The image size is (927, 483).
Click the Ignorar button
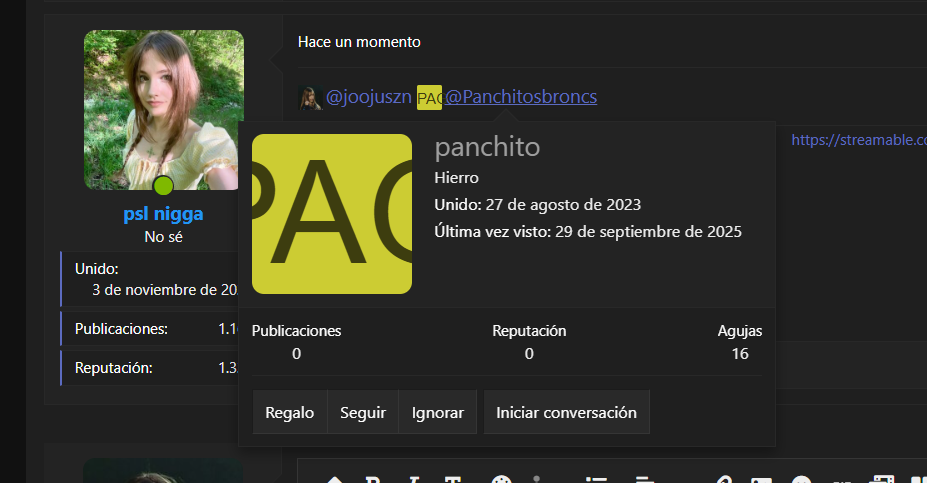[x=437, y=412]
